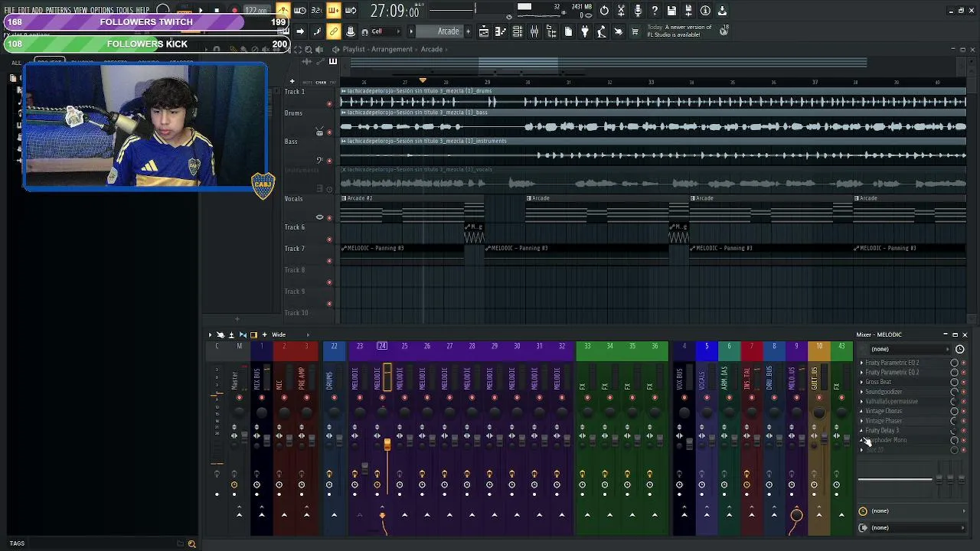The image size is (980, 551).
Task: Open the TOOLS menu
Action: [x=124, y=11]
